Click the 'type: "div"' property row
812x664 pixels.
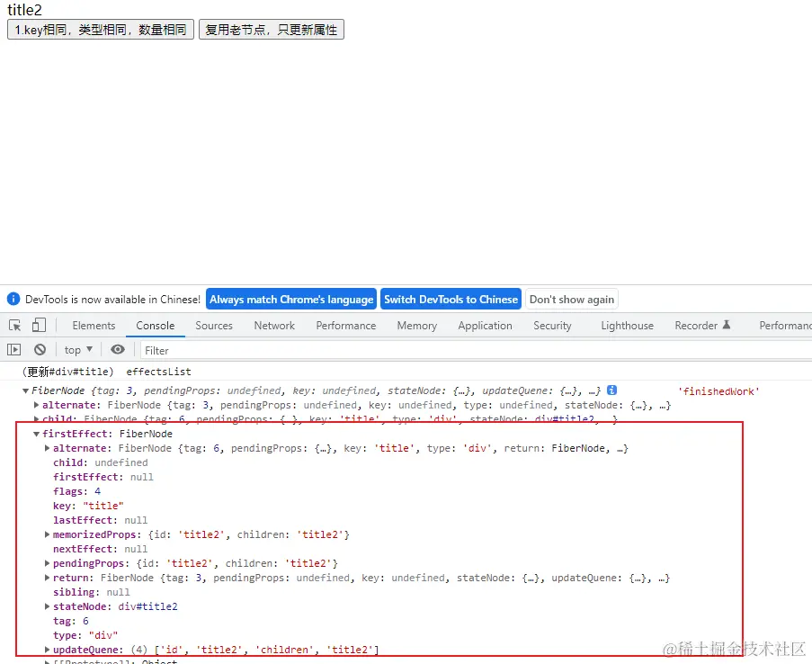pos(85,635)
